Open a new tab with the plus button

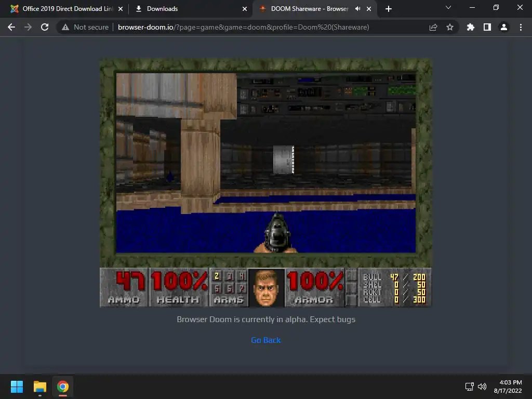(389, 9)
